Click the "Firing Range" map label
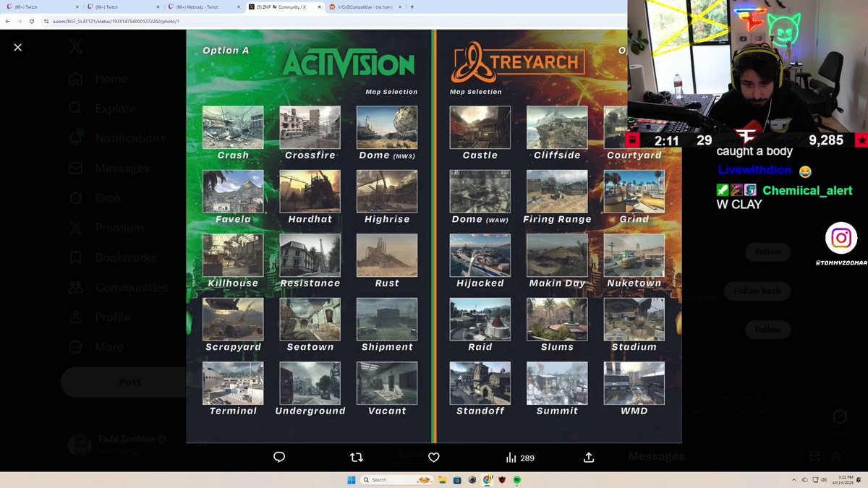Screen dimensions: 868x488 557,219
